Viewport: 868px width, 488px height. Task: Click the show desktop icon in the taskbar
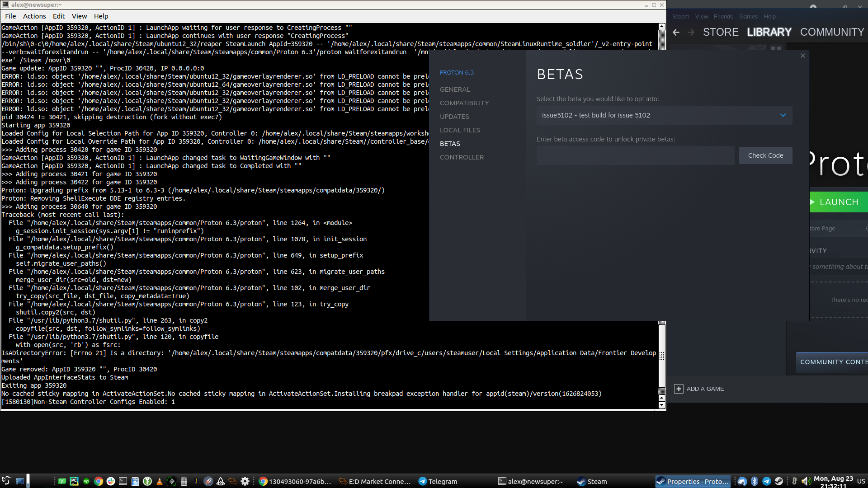point(20,481)
